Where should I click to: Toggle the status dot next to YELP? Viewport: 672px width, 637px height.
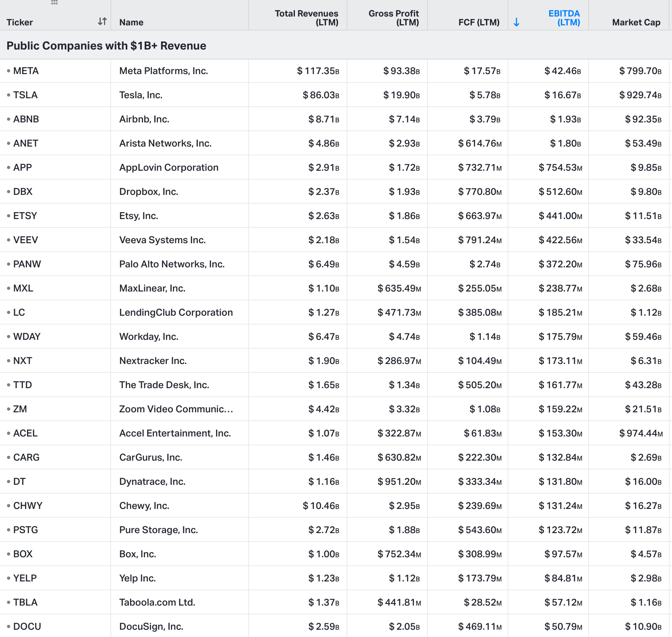8,578
